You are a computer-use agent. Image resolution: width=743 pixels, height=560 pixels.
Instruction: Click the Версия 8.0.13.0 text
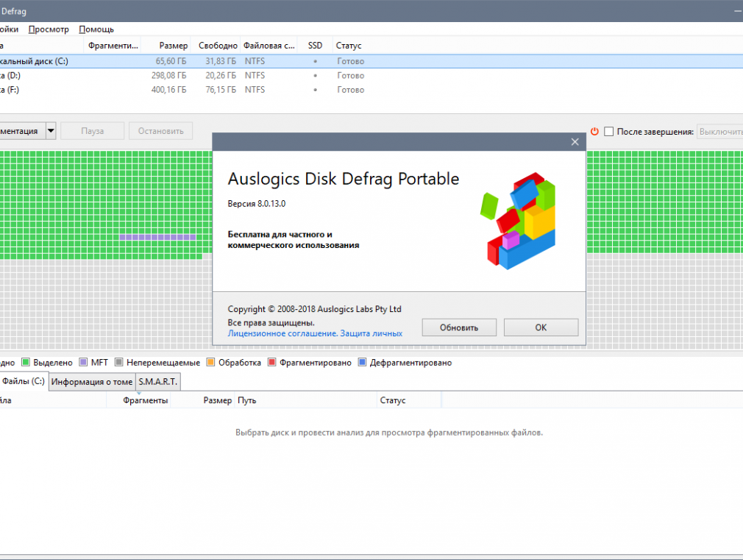[x=256, y=203]
